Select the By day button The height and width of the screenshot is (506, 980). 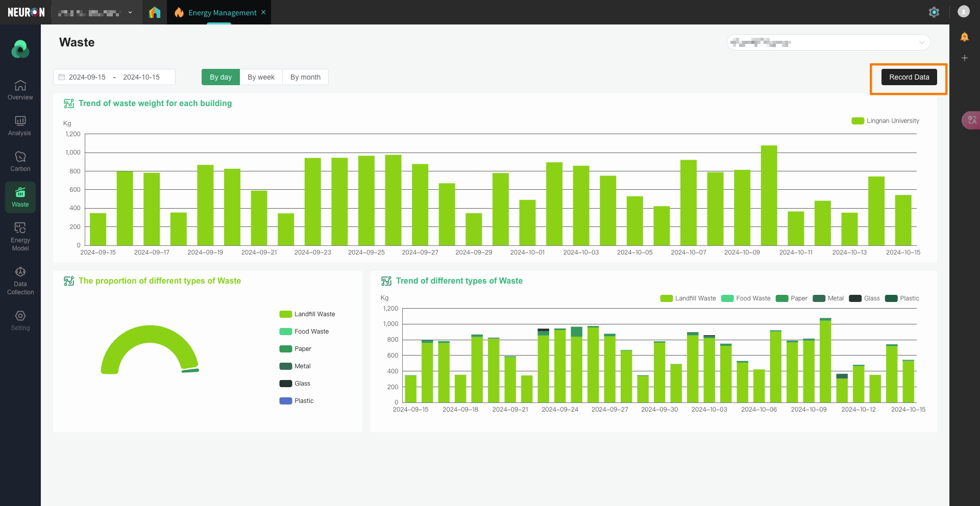[220, 77]
